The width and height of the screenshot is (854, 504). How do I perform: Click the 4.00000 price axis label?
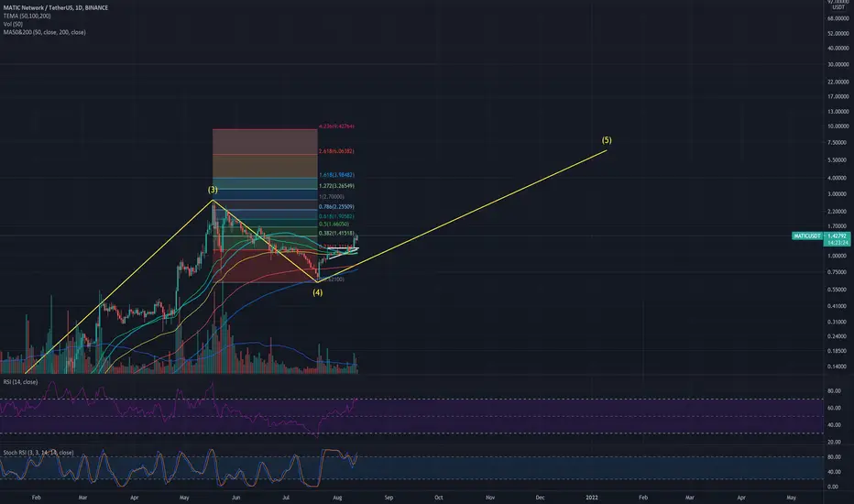tap(838, 178)
